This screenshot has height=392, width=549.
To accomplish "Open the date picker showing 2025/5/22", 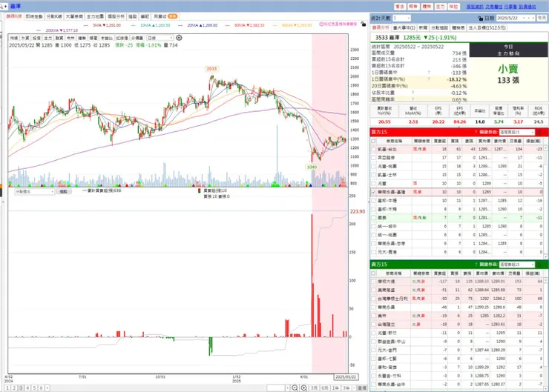I will pos(516,19).
